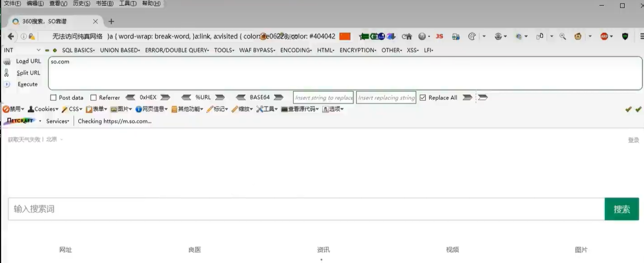The height and width of the screenshot is (263, 644).
Task: Uncheck the Replace All checkbox
Action: coord(423,98)
